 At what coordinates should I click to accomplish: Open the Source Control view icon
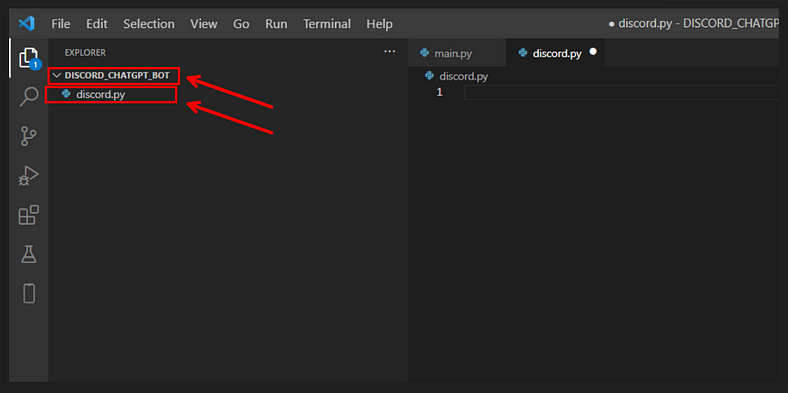pyautogui.click(x=29, y=136)
